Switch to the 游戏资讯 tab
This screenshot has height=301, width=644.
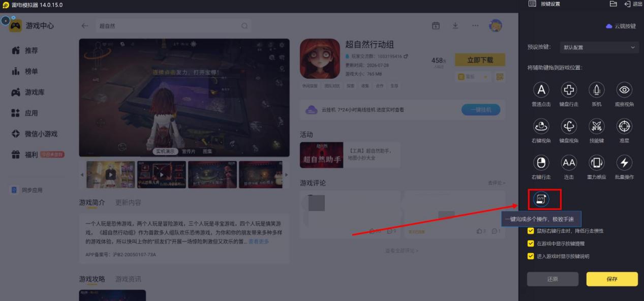(x=128, y=279)
